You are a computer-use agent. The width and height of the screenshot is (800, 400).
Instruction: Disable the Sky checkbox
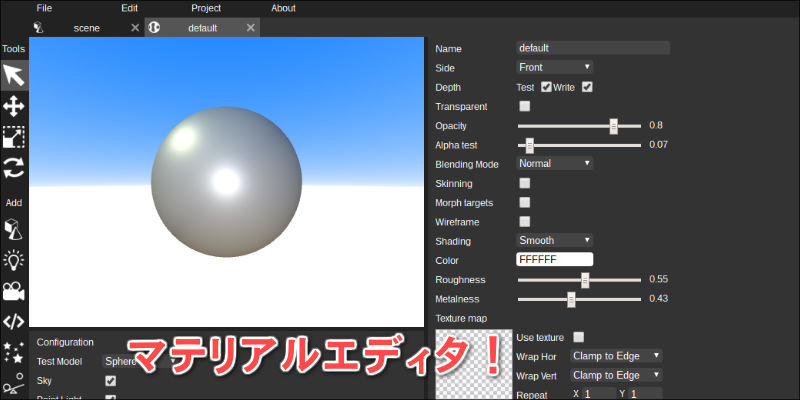tap(110, 381)
